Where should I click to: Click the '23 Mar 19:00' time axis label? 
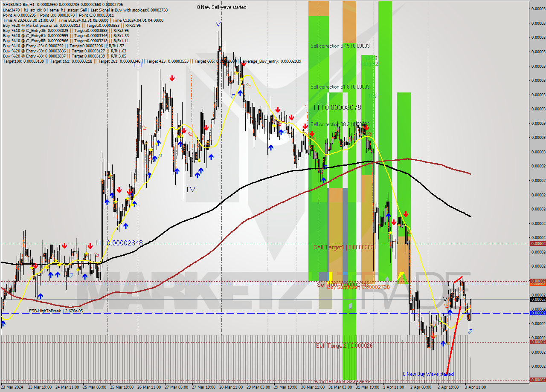coord(40,387)
